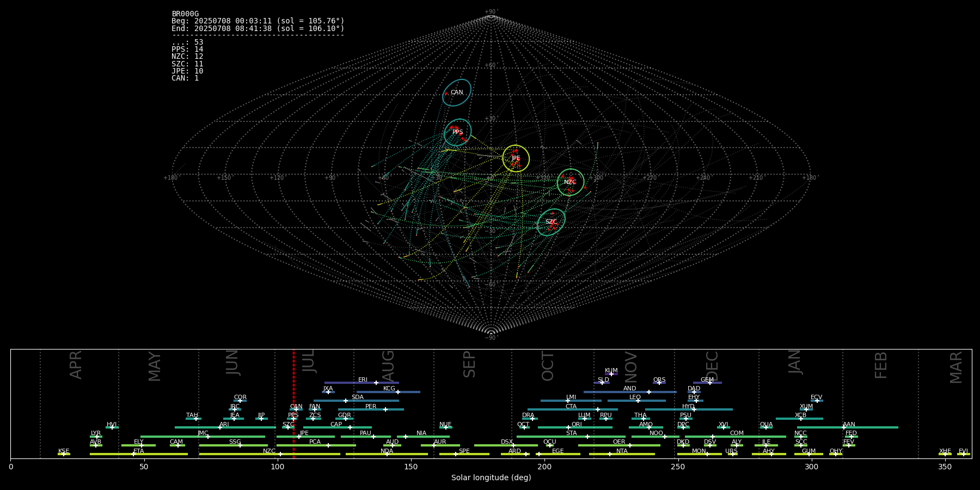The height and width of the screenshot is (490, 980).
Task: Click the PCA shower bar label
Action: click(x=315, y=442)
